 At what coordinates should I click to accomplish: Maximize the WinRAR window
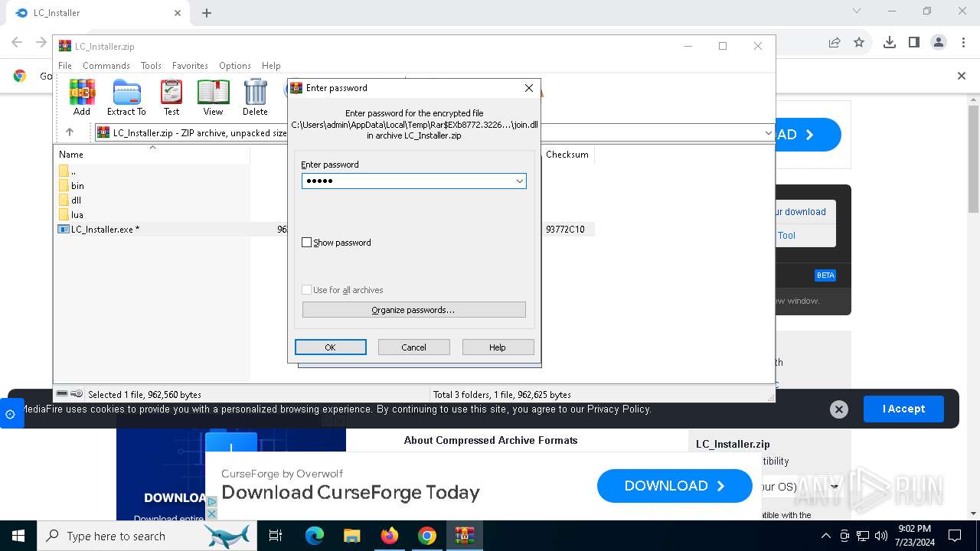(722, 46)
